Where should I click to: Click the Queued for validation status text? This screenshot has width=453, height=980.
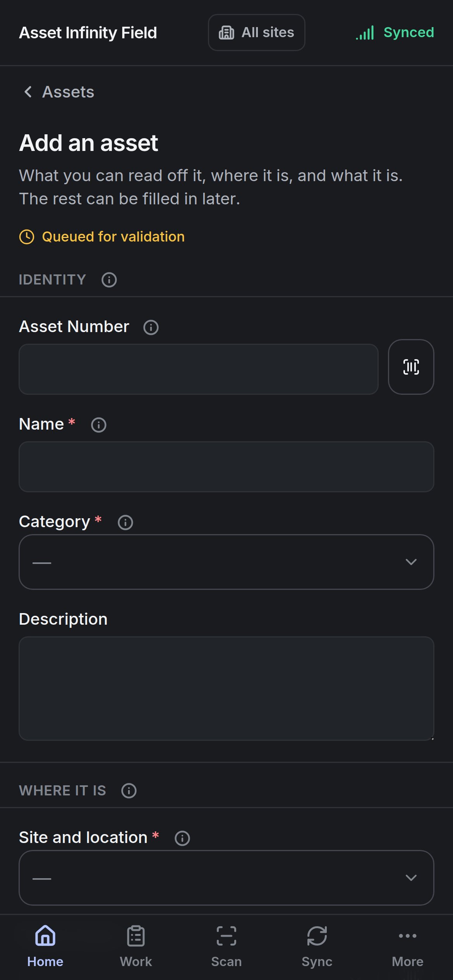coord(113,237)
